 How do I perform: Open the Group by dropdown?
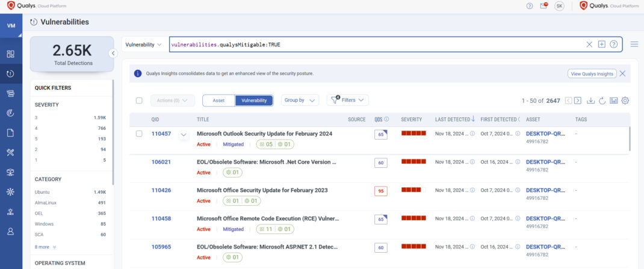pos(300,100)
